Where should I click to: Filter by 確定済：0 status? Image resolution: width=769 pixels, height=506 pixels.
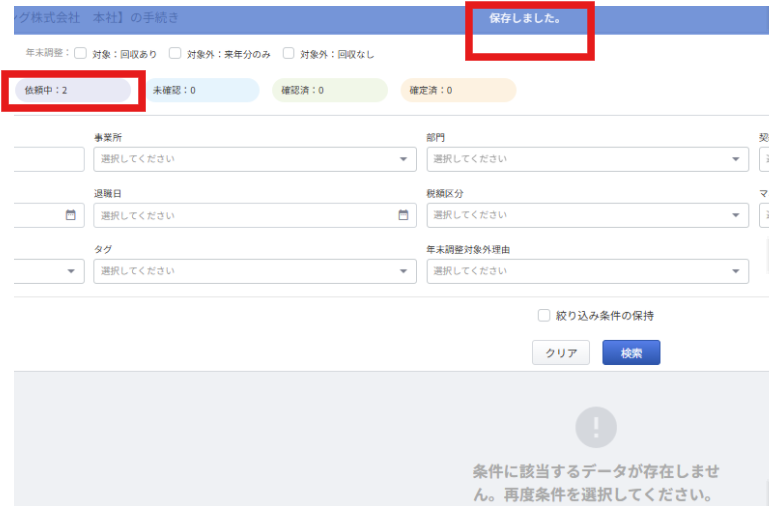pyautogui.click(x=458, y=90)
